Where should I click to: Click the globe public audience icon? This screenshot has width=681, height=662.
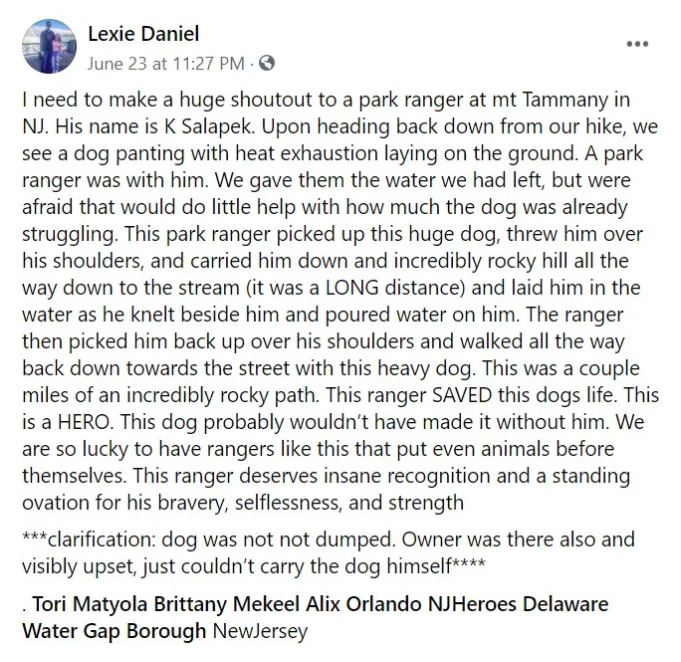267,64
